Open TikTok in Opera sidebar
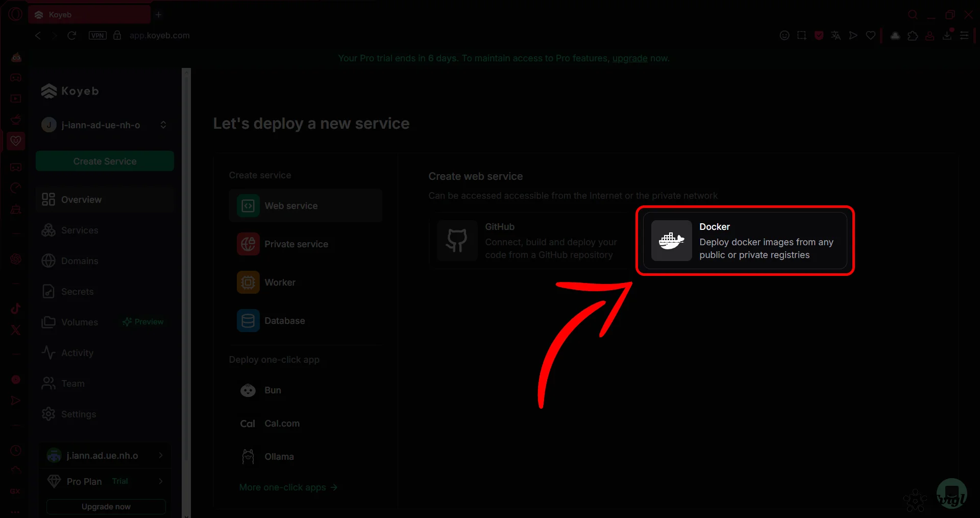 (16, 308)
